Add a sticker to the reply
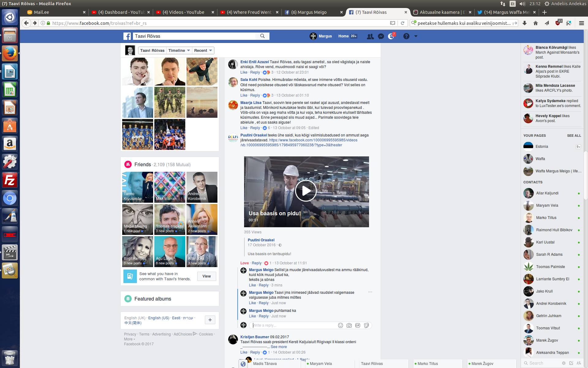Image resolution: width=588 pixels, height=368 pixels. pyautogui.click(x=367, y=325)
